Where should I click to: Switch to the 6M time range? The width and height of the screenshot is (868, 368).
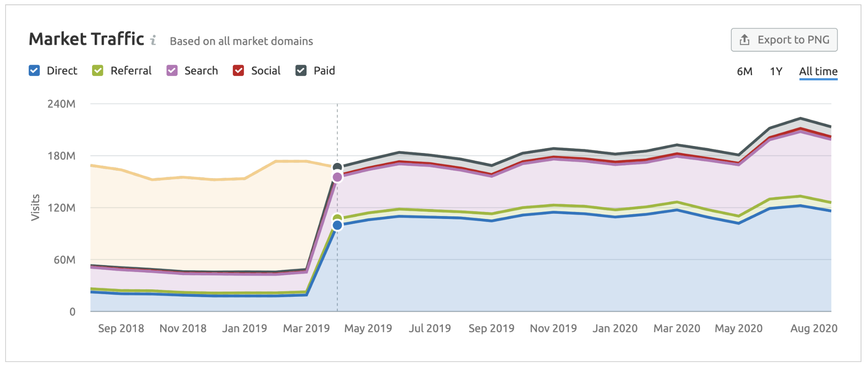tap(744, 72)
